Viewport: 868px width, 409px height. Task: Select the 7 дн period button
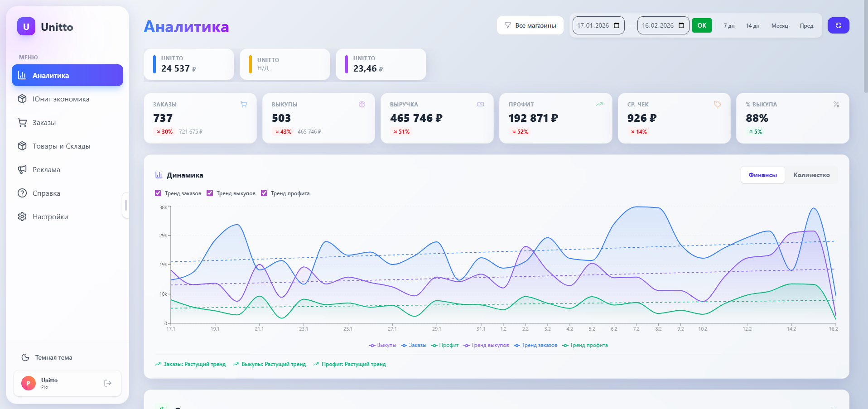click(x=729, y=26)
